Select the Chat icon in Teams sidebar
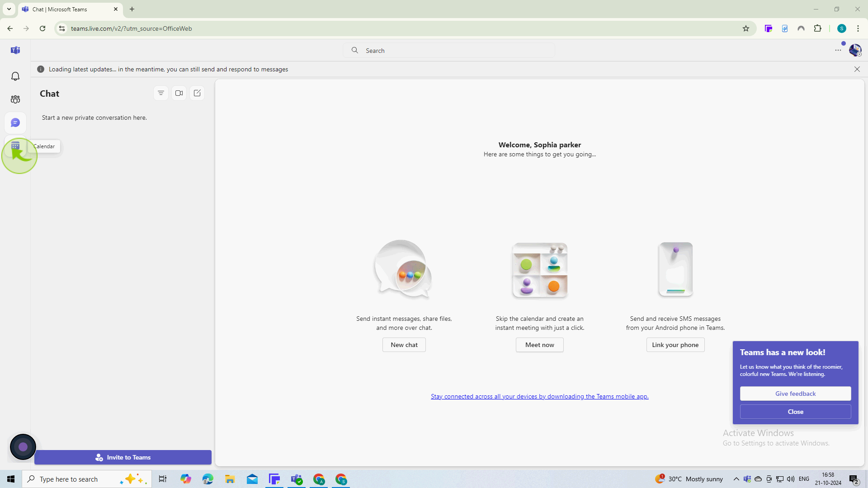Viewport: 868px width, 488px height. click(15, 123)
